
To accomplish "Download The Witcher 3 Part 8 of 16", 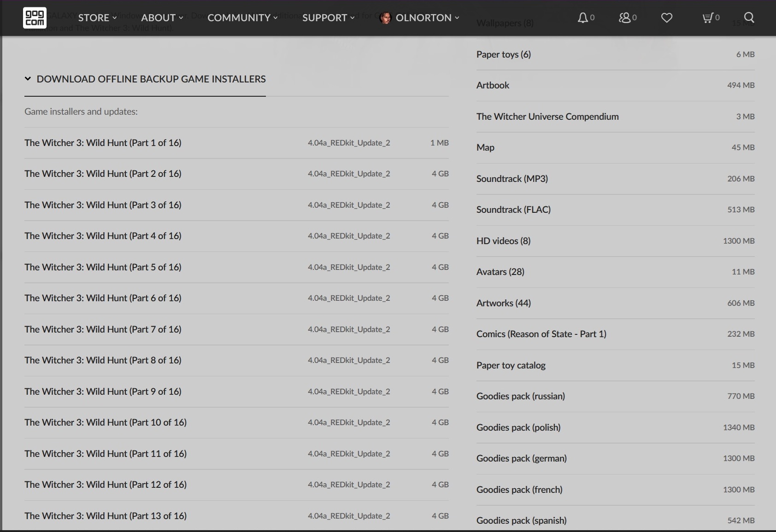I will coord(236,360).
